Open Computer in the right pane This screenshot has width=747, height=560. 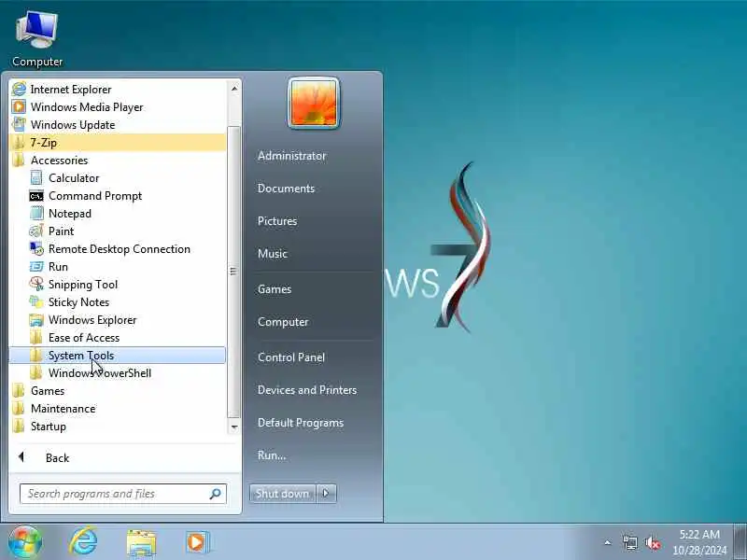(x=283, y=322)
